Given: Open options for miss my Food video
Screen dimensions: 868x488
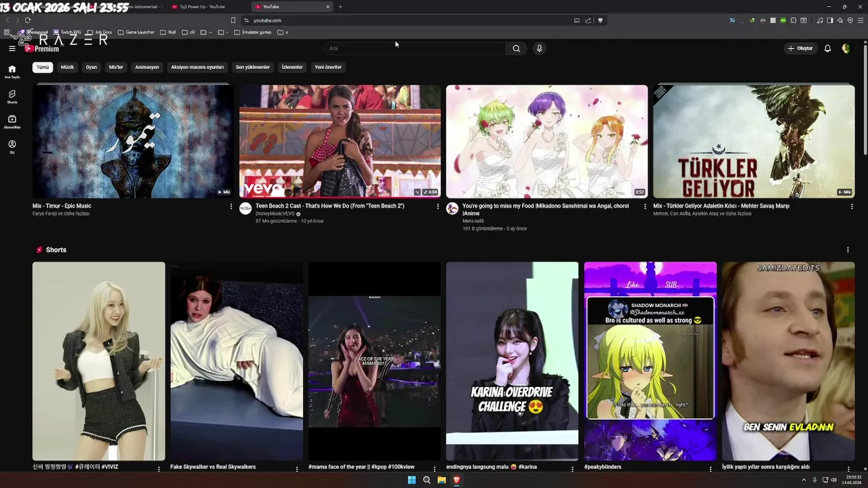Looking at the screenshot, I should click(x=644, y=206).
